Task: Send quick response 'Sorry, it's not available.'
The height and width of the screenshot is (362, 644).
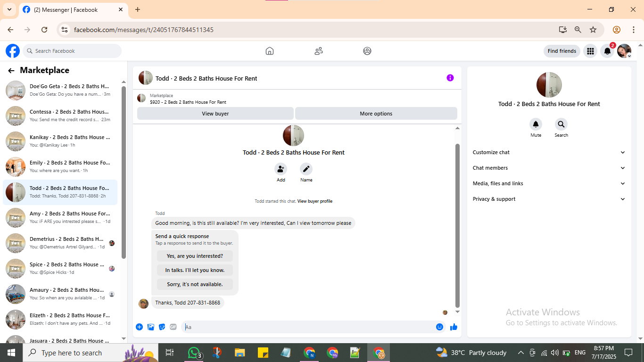Action: pos(195,284)
